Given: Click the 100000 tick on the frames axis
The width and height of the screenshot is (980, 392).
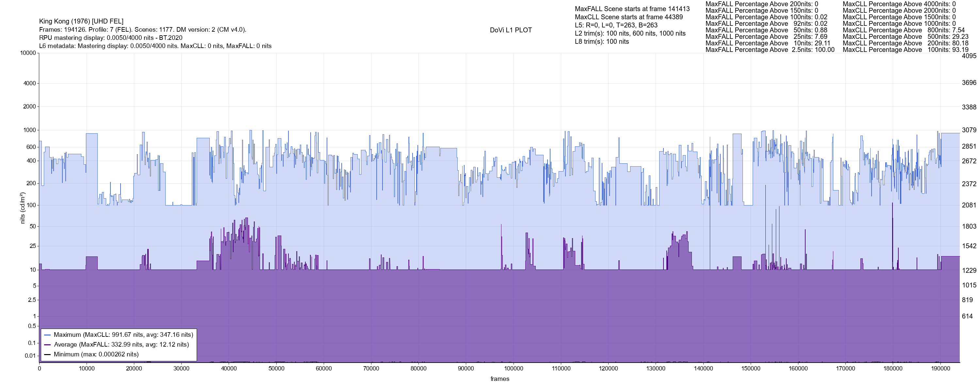Looking at the screenshot, I should (513, 368).
